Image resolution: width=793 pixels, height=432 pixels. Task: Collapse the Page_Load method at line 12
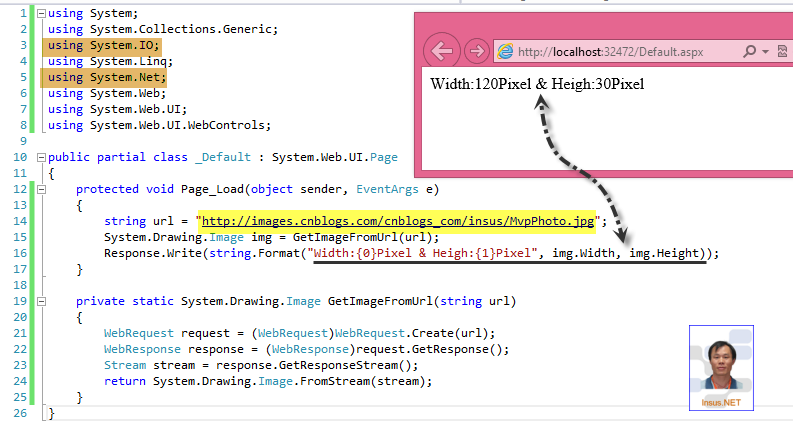click(x=41, y=190)
